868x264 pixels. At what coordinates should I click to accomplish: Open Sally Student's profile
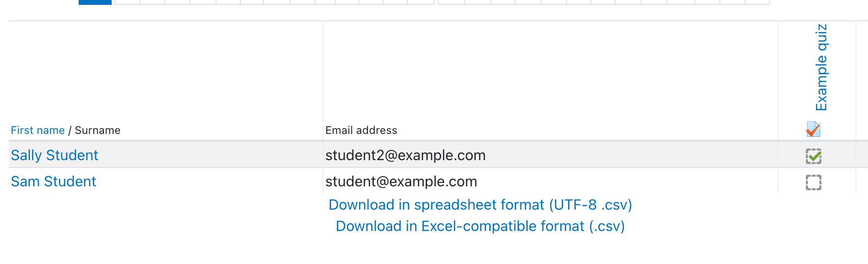(54, 155)
